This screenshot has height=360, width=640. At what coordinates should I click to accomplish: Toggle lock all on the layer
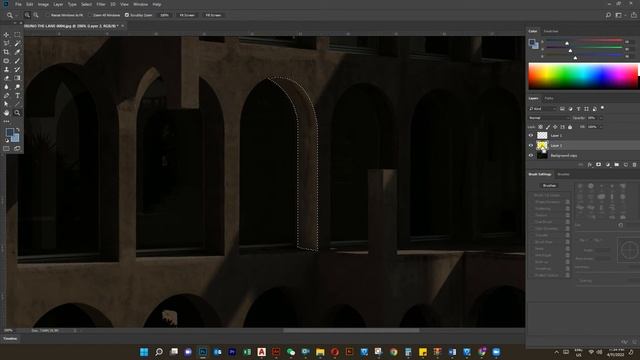(570, 127)
